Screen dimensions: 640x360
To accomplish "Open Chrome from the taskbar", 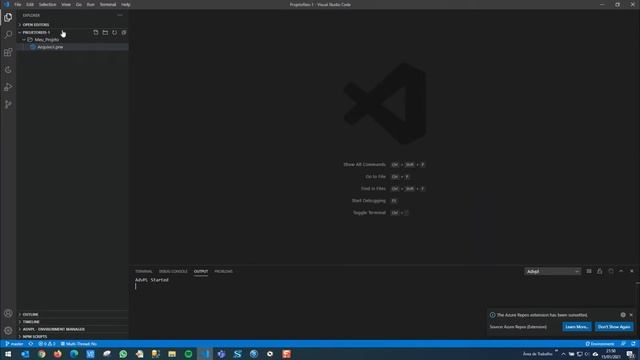I will pos(42,354).
